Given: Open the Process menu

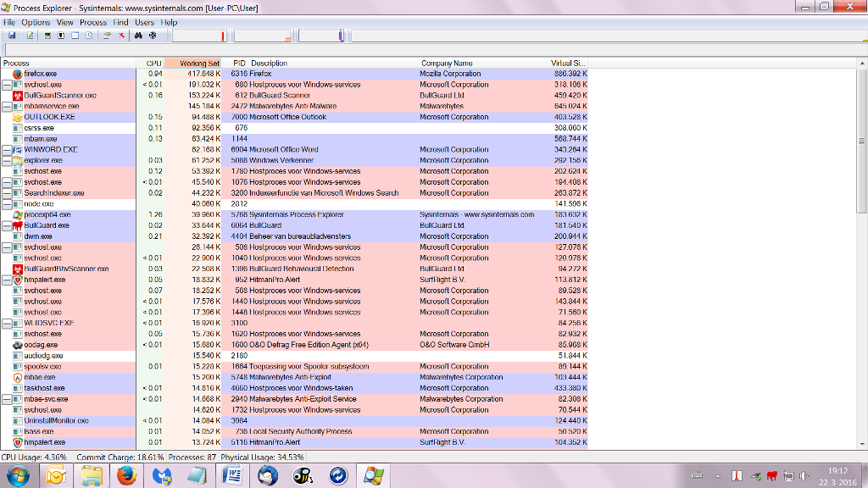Looking at the screenshot, I should point(93,22).
